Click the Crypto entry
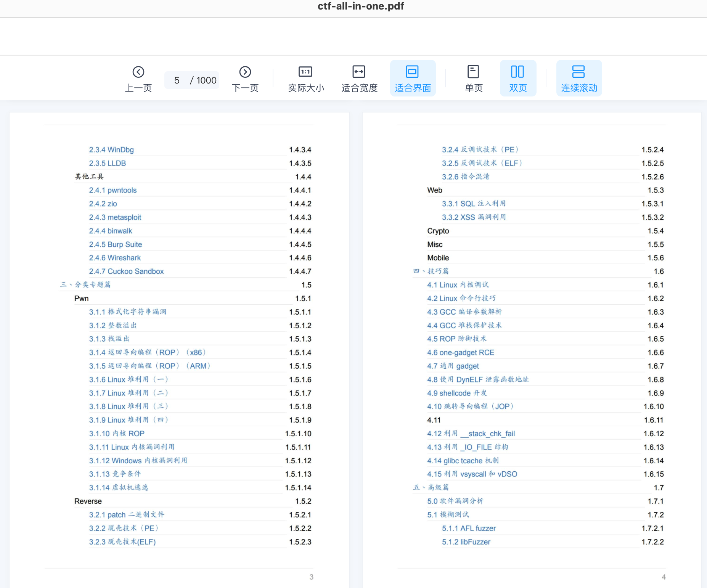707x588 pixels. (438, 231)
